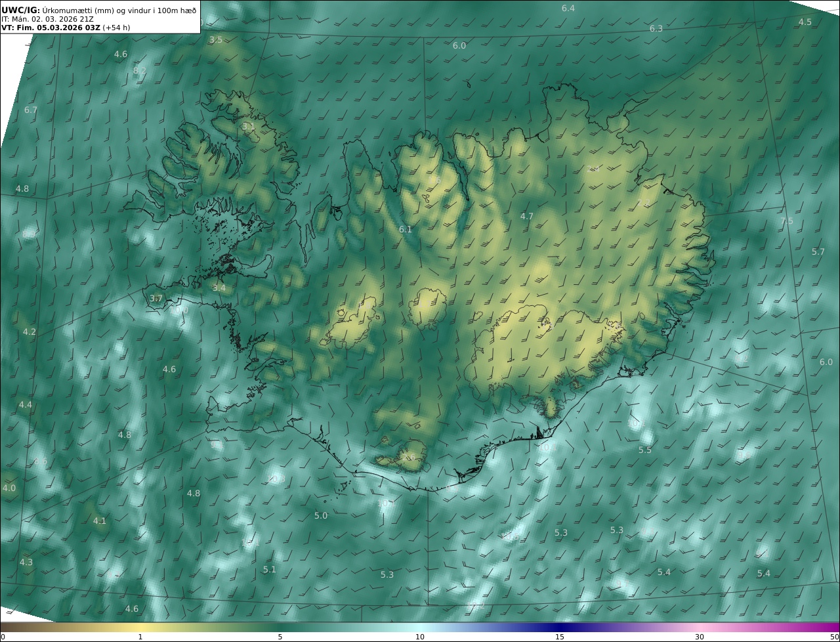The width and height of the screenshot is (840, 642).
Task: Click the 50 label on the color scale
Action: click(834, 637)
